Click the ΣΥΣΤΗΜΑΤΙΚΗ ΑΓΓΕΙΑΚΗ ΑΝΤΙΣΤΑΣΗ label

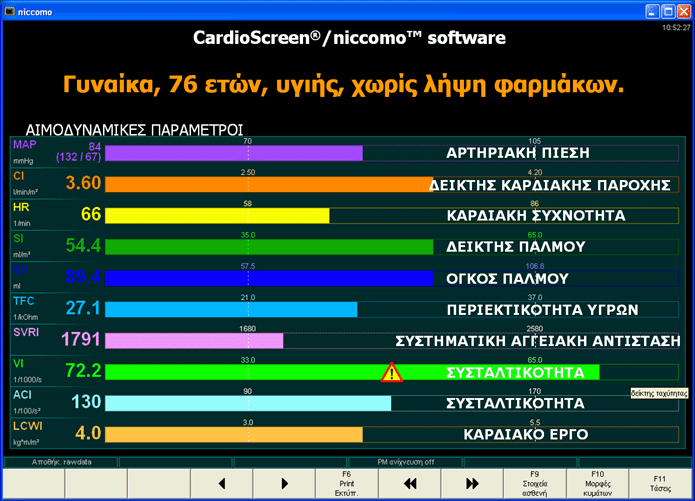pos(538,341)
